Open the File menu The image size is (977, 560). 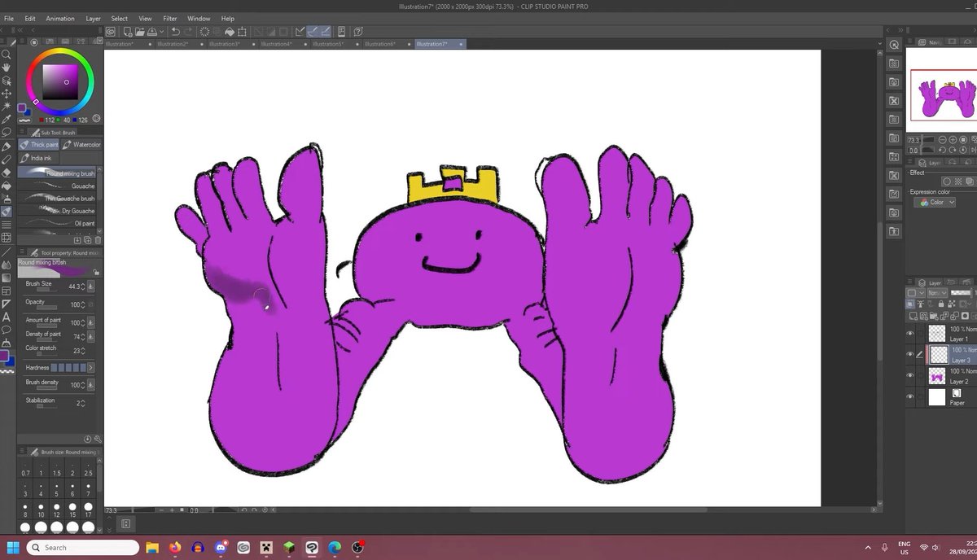coord(9,18)
